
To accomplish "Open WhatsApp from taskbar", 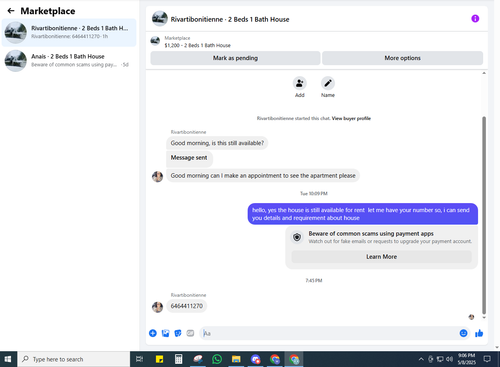I will (217, 359).
